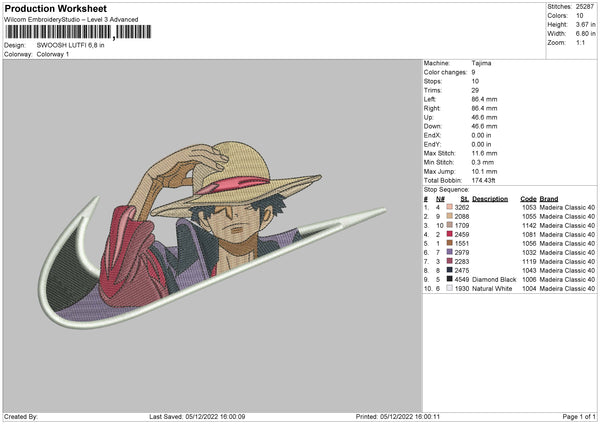This screenshot has height=424, width=600.
Task: Click the 'Brand' column header
Action: (x=549, y=199)
